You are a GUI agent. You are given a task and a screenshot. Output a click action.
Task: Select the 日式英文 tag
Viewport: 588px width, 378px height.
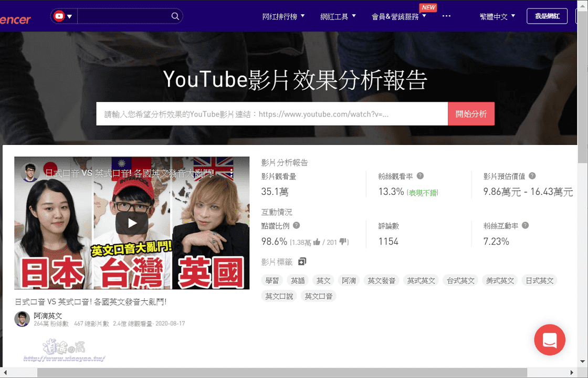point(539,280)
